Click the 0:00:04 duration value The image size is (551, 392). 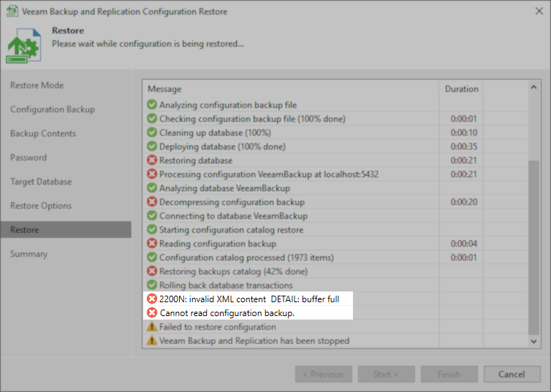pyautogui.click(x=464, y=244)
